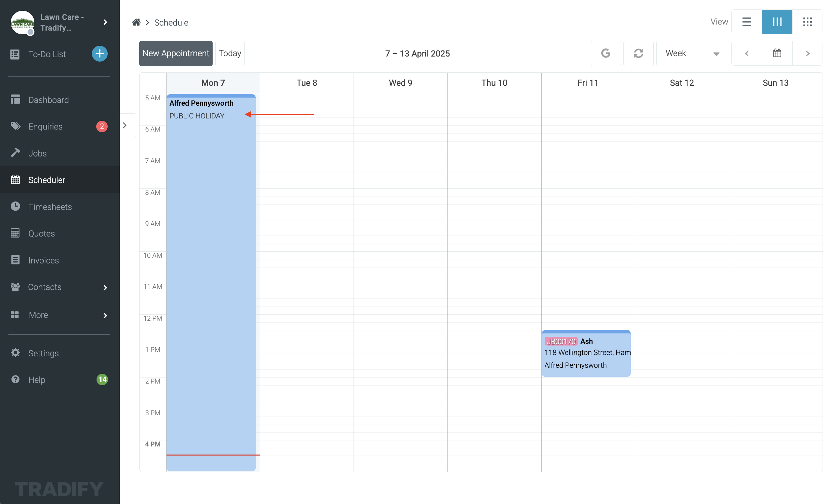Click the Contacts label in sidebar
Screen dimensions: 833x504
(x=45, y=287)
